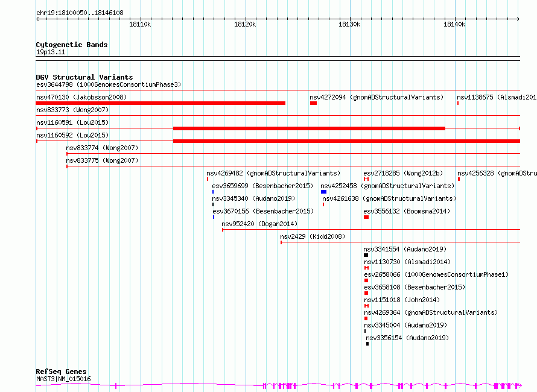537x392 pixels.
Task: Open nsv3345004 (Audano2019) label
Action: click(405, 325)
